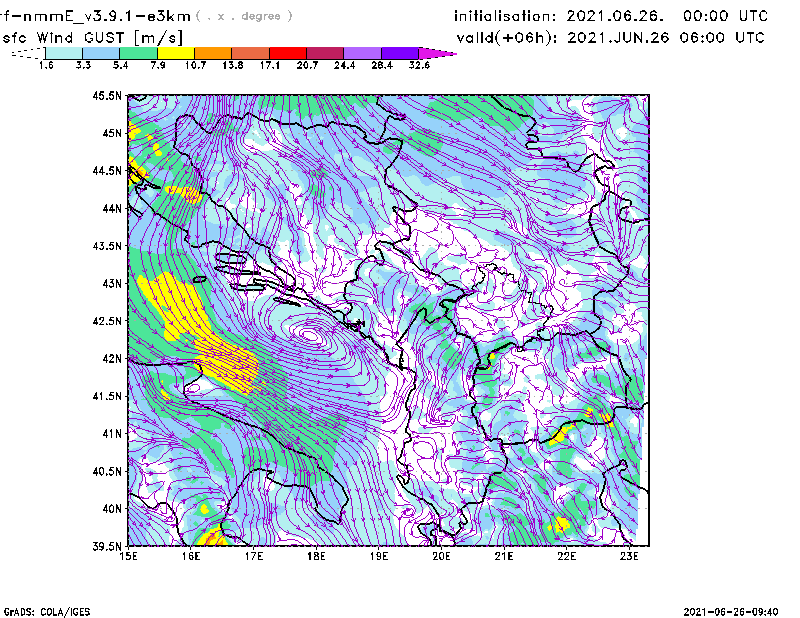Click the '( . x . degree )' resolution text
The width and height of the screenshot is (800, 618).
click(244, 16)
